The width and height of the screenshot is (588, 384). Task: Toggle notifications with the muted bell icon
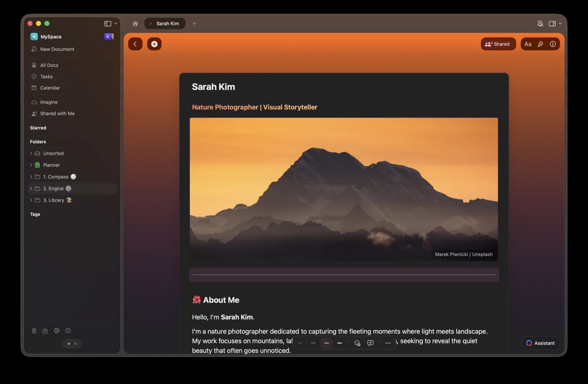tap(540, 23)
